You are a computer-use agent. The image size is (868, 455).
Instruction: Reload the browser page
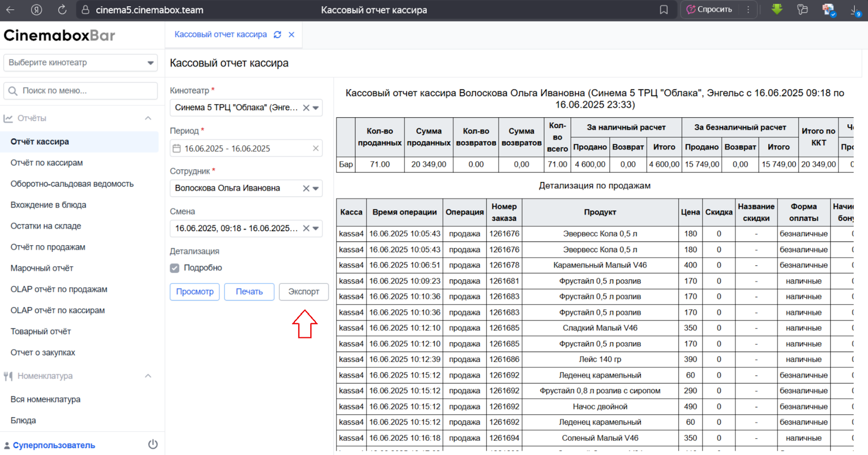click(x=62, y=10)
